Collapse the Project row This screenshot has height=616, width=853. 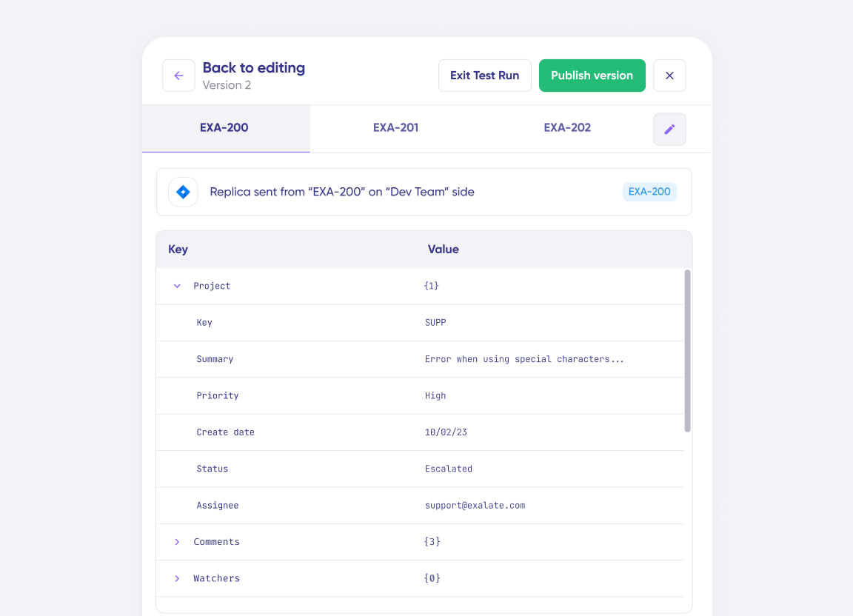177,286
